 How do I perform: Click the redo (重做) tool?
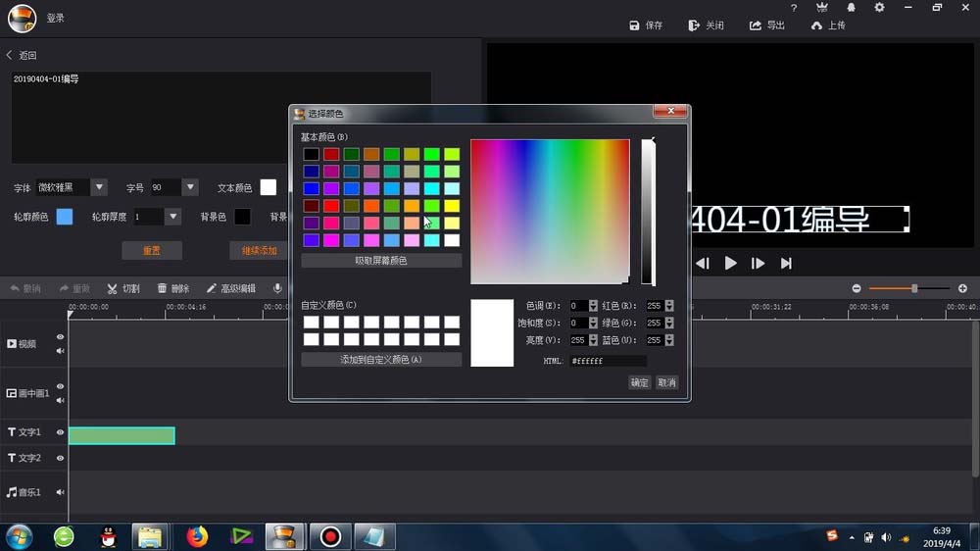pyautogui.click(x=74, y=288)
